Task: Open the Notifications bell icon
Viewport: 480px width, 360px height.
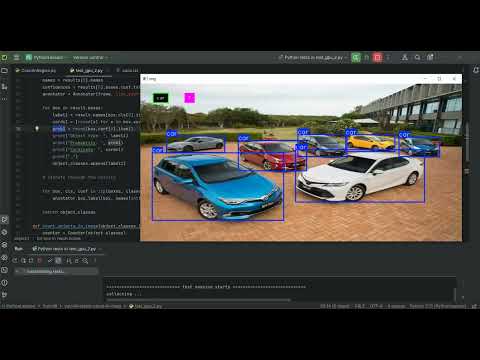Action: pyautogui.click(x=476, y=70)
